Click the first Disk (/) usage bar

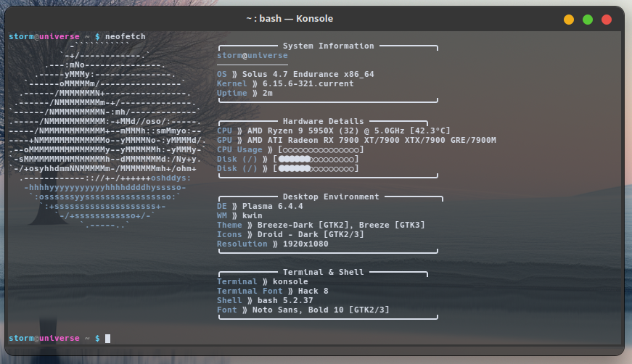tap(316, 159)
